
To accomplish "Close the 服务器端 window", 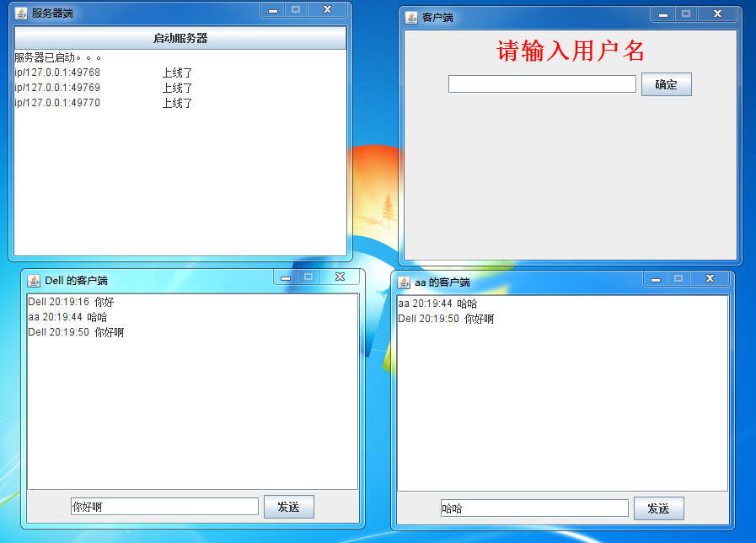I will 327,9.
